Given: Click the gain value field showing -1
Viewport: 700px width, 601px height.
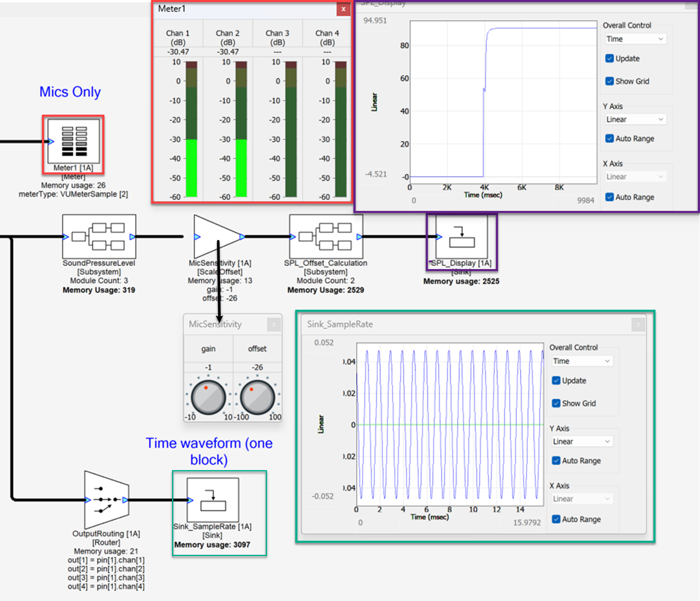Looking at the screenshot, I should tap(208, 367).
